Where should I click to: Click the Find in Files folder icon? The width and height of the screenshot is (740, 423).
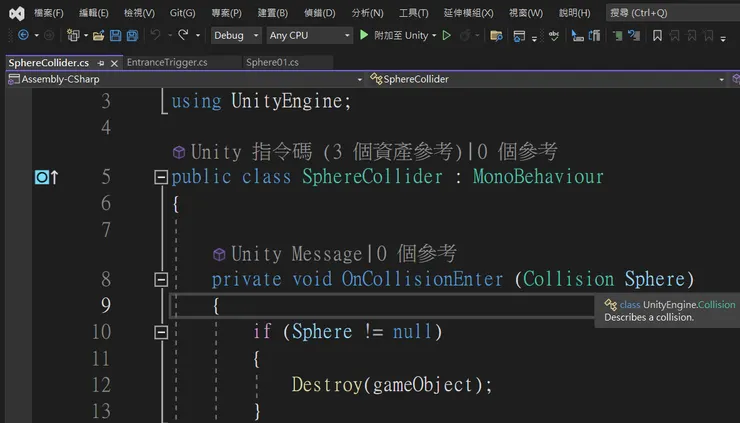[x=496, y=35]
